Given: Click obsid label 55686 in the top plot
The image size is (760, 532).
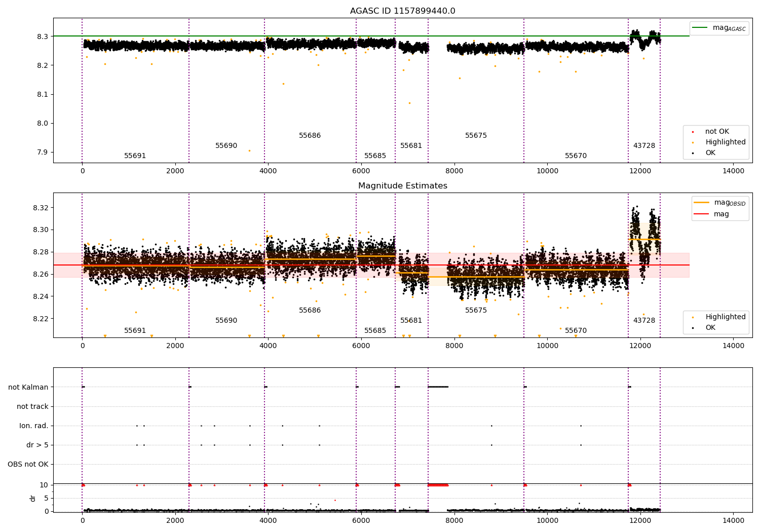Looking at the screenshot, I should [310, 136].
